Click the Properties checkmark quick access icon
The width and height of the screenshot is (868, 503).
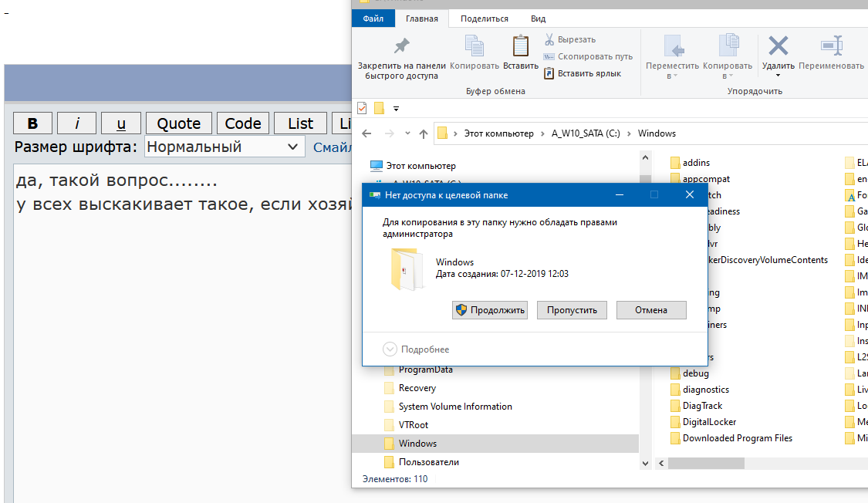(362, 108)
